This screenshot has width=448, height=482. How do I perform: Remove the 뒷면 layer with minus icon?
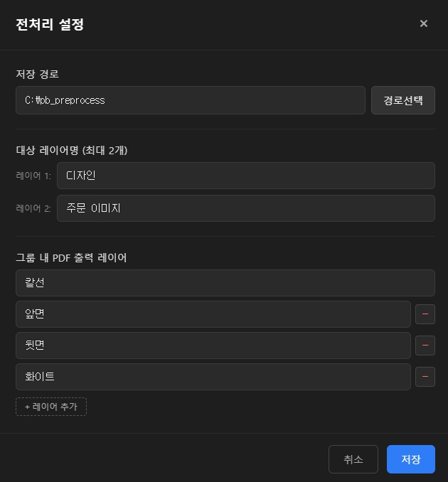click(425, 346)
